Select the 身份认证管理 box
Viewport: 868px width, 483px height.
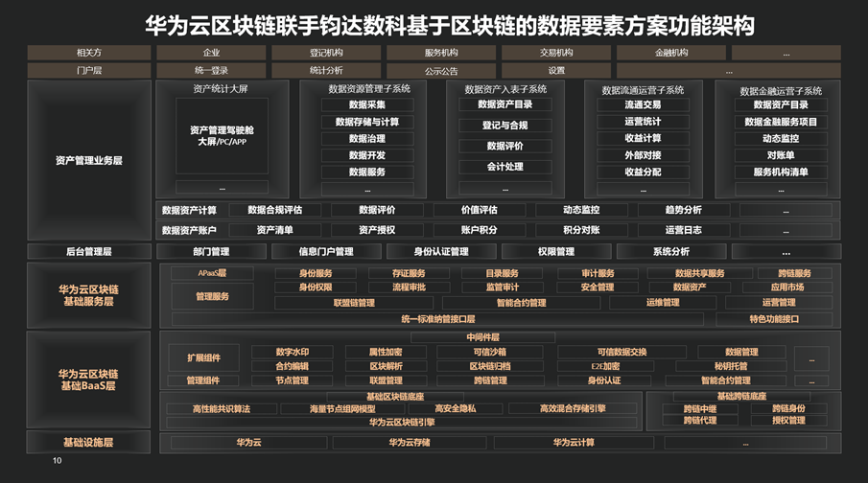pyautogui.click(x=441, y=251)
